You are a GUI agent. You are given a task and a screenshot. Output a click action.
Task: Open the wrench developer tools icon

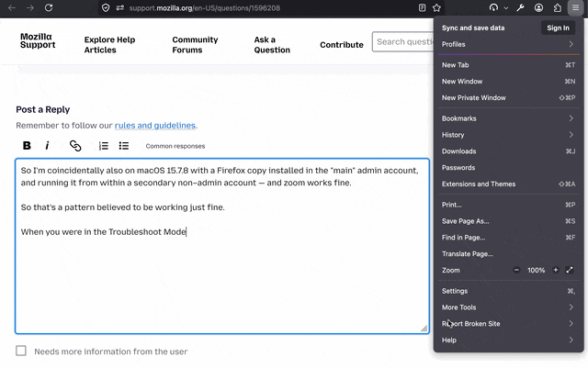pyautogui.click(x=520, y=8)
